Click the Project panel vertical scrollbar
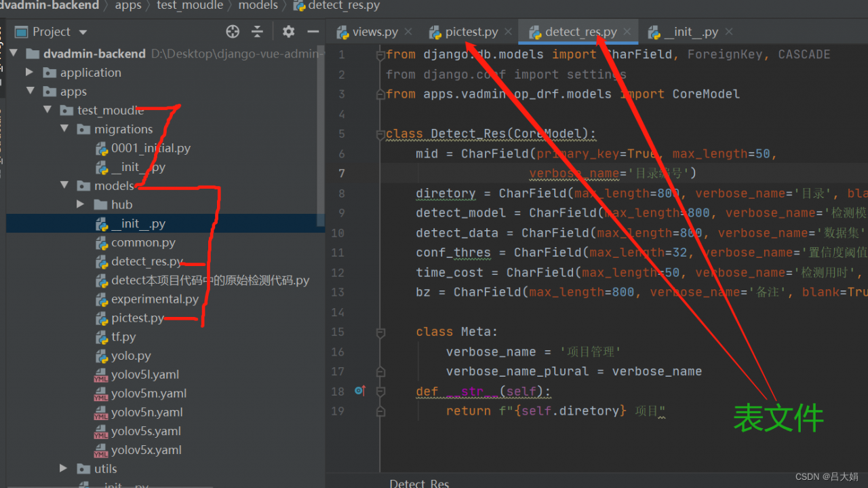The width and height of the screenshot is (868, 488). point(321,136)
